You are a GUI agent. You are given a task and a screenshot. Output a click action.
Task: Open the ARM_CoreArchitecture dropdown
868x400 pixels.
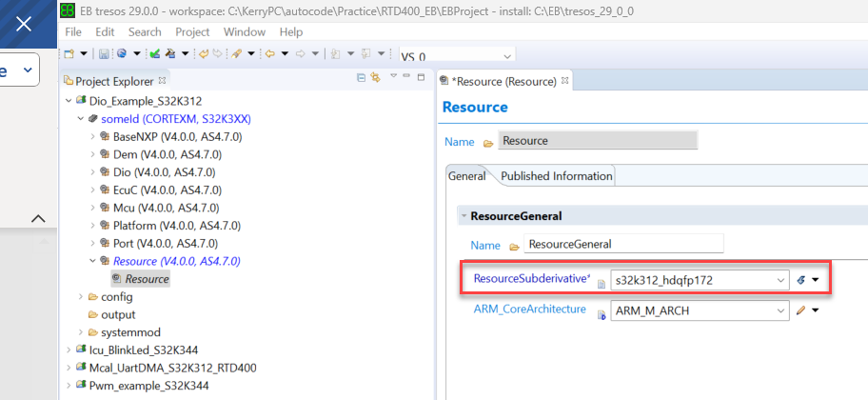pos(781,310)
